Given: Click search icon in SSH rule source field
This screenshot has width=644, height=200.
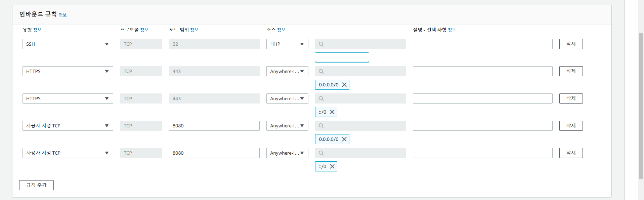Looking at the screenshot, I should point(321,44).
